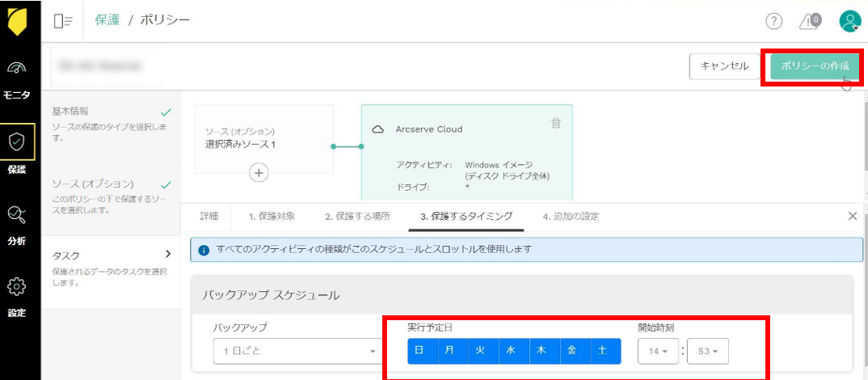Toggle Sunday (日) in the schedule days
The image size is (868, 380).
click(419, 351)
